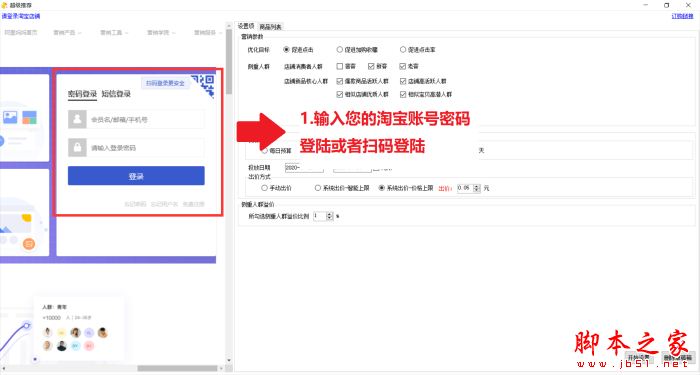This screenshot has width=700, height=375.
Task: Click the 删除 button in the bottom-right corner
Action: coord(678,358)
